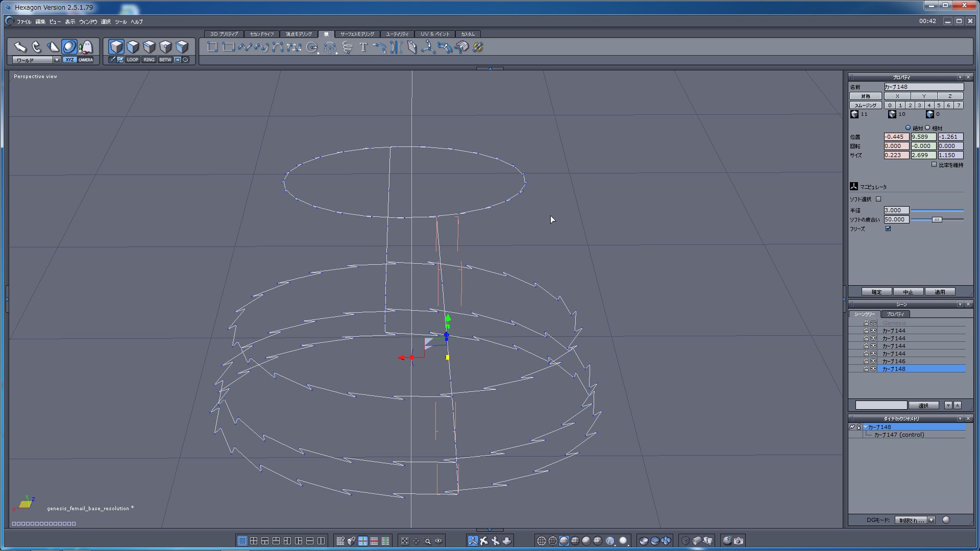
Task: Click the 適用 button
Action: click(940, 292)
